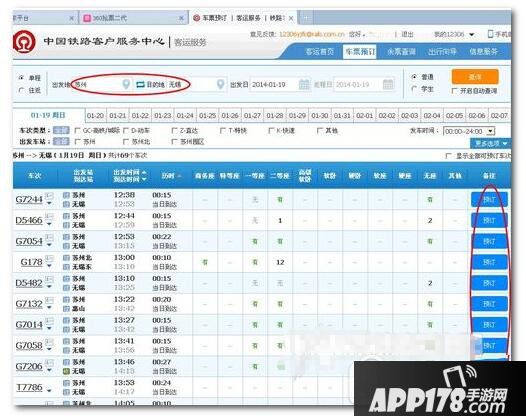Switch to 02-01 date tab
Image resolution: width=526 pixels, height=416 pixels.
point(365,115)
